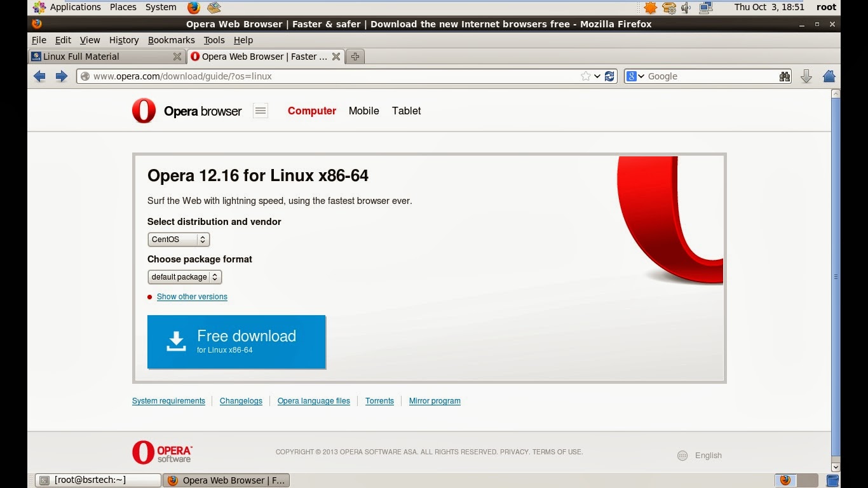Click the search magnifier in Google box

click(785, 76)
